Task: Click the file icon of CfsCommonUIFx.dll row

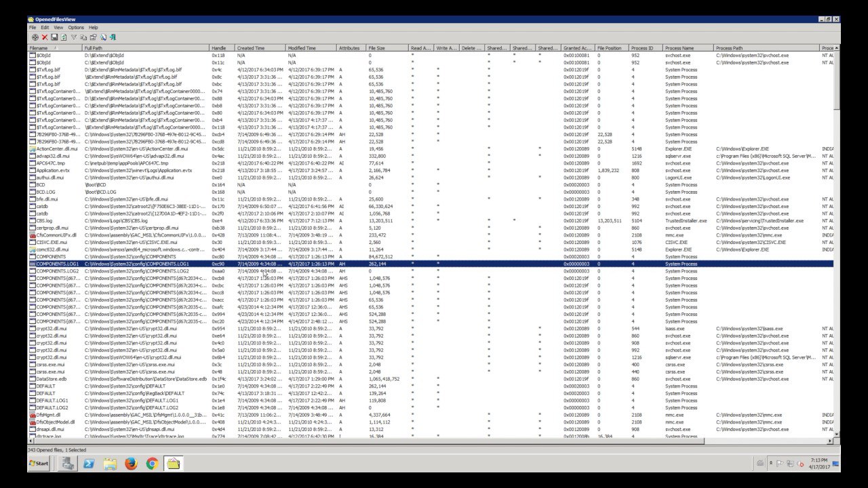Action: tap(32, 235)
